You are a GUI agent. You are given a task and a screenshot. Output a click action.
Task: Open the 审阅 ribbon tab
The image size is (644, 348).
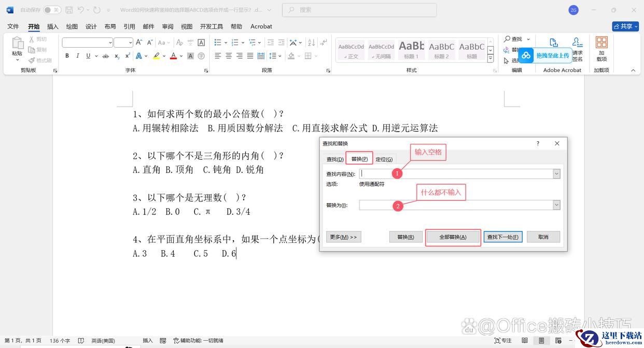[x=167, y=26]
